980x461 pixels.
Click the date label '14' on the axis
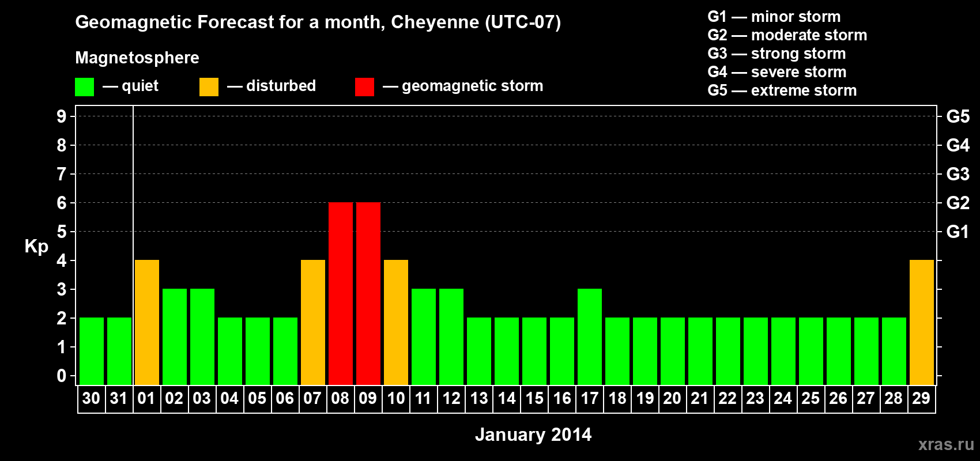tap(506, 398)
